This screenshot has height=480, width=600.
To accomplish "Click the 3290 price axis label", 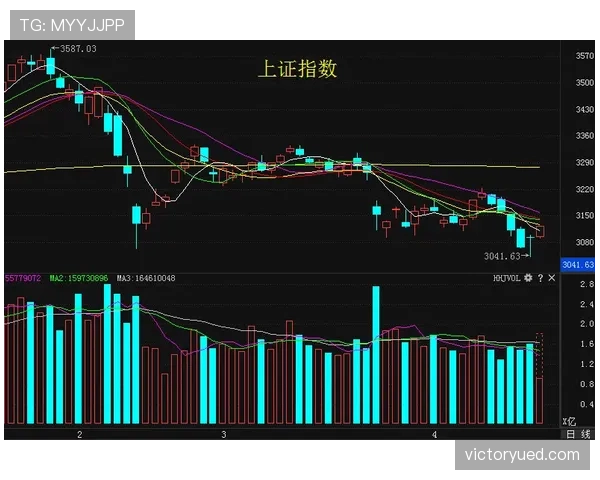I will 585,163.
